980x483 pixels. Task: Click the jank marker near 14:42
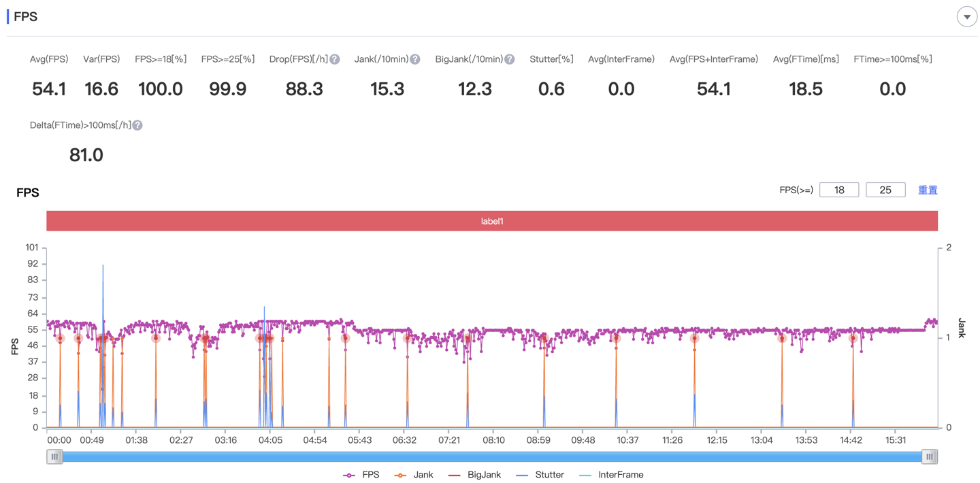[853, 338]
